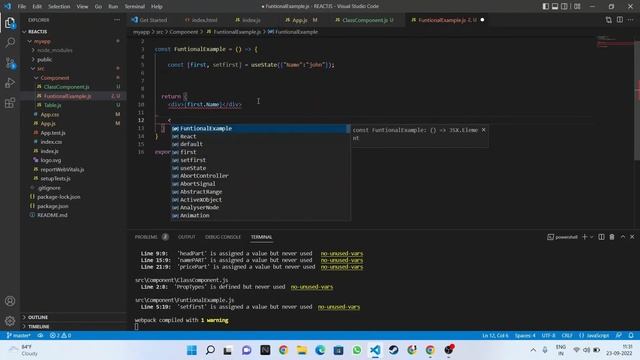Image resolution: width=640 pixels, height=360 pixels.
Task: Click the minimap code overview
Action: pyautogui.click(x=615, y=42)
